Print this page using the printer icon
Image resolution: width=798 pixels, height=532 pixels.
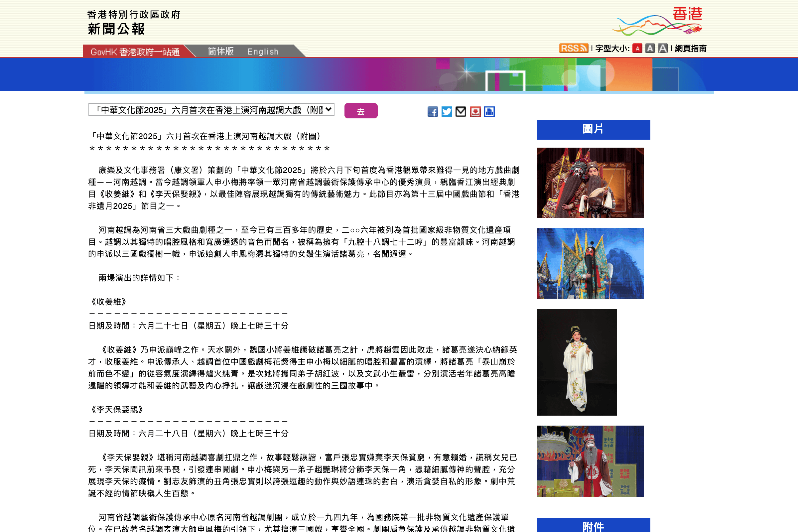tap(489, 112)
